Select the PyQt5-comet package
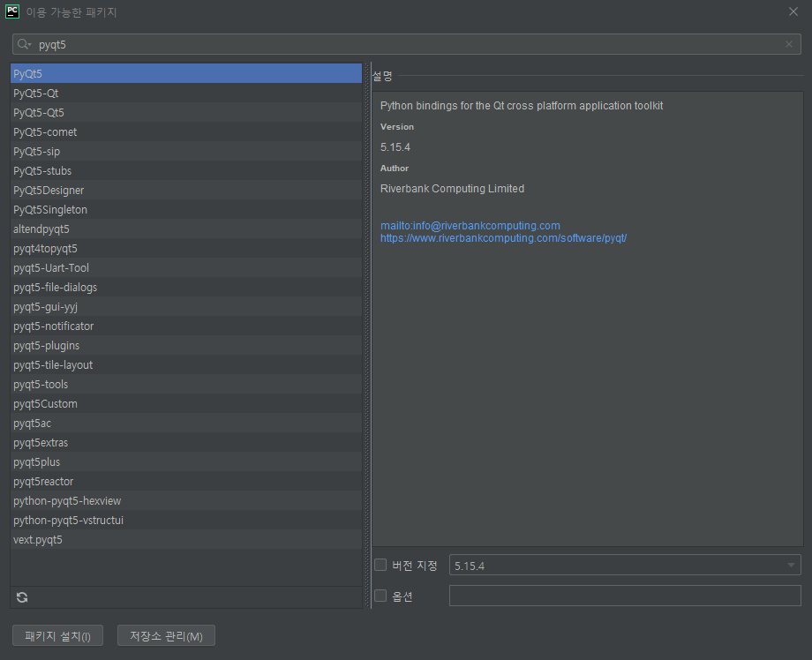Image resolution: width=812 pixels, height=660 pixels. (186, 132)
